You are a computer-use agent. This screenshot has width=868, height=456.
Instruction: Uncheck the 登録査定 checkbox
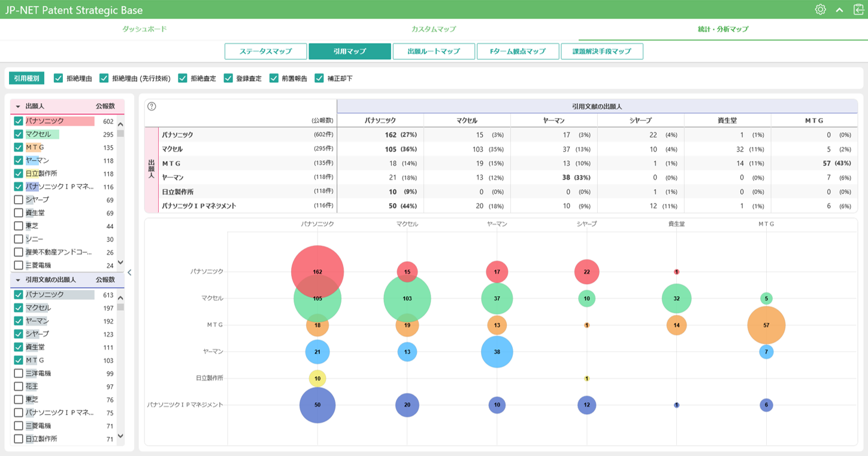coord(228,78)
